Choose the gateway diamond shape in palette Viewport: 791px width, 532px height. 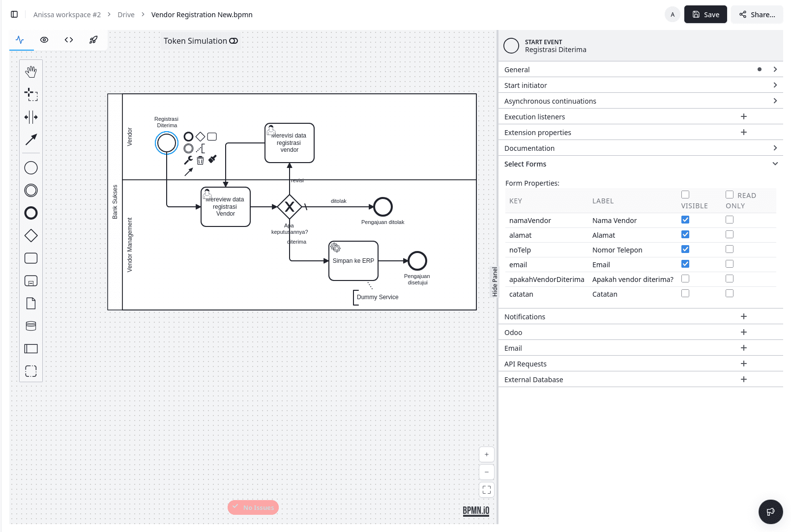click(x=31, y=236)
